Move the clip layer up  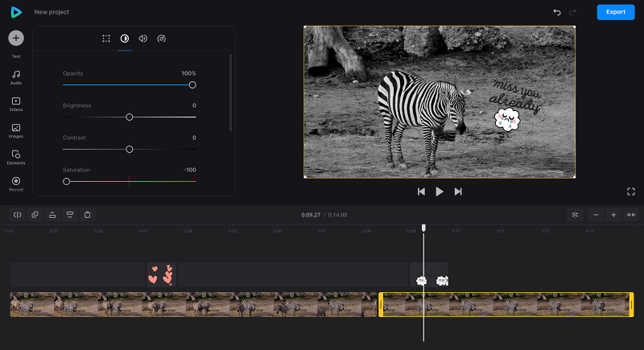(x=52, y=215)
